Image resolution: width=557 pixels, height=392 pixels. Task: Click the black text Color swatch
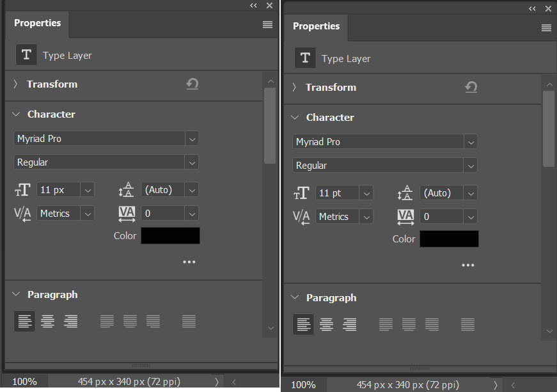click(169, 235)
